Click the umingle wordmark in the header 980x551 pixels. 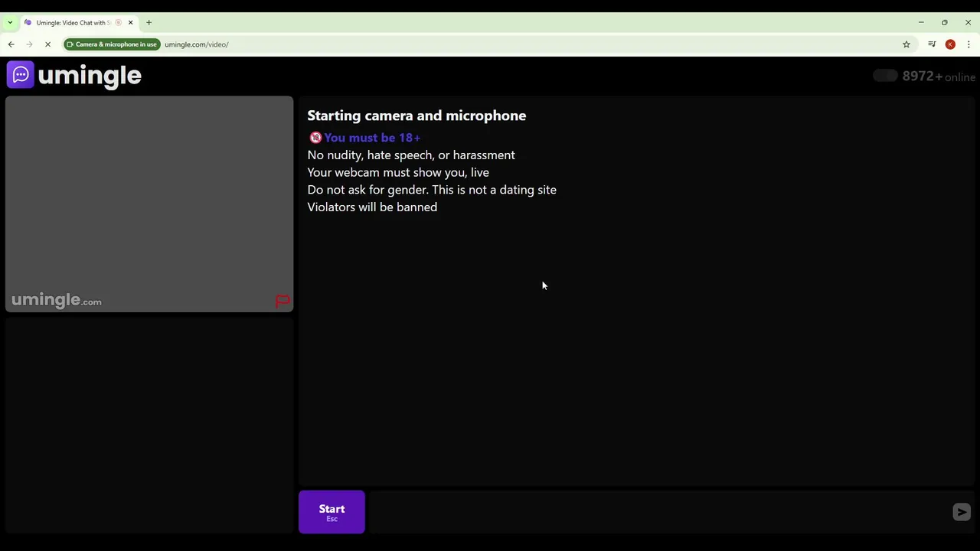pos(90,76)
